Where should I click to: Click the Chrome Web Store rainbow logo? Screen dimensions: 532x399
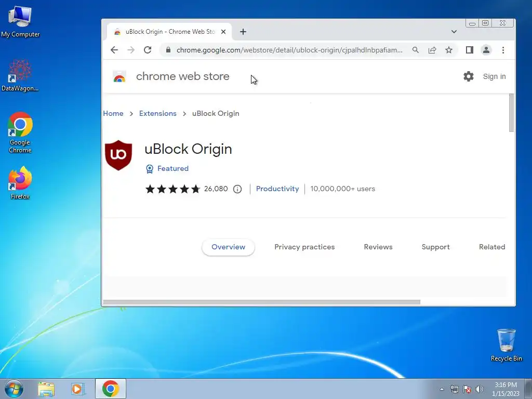click(119, 77)
